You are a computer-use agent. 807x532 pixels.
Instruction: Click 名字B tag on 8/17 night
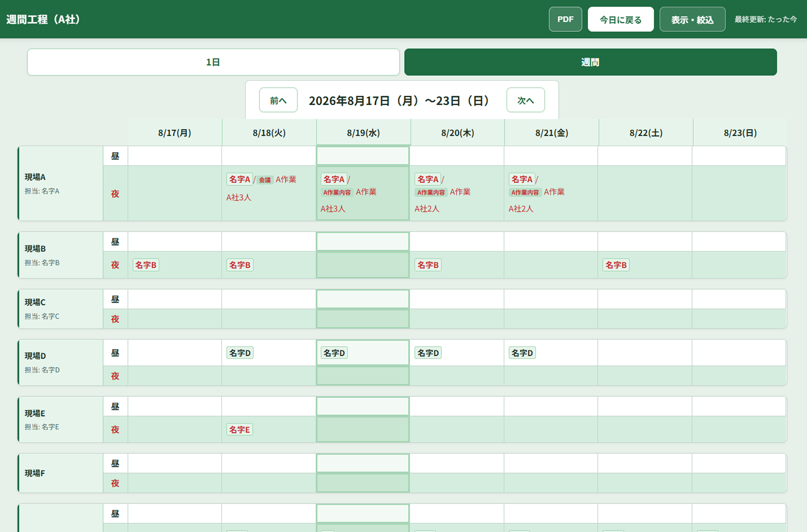[x=146, y=265]
